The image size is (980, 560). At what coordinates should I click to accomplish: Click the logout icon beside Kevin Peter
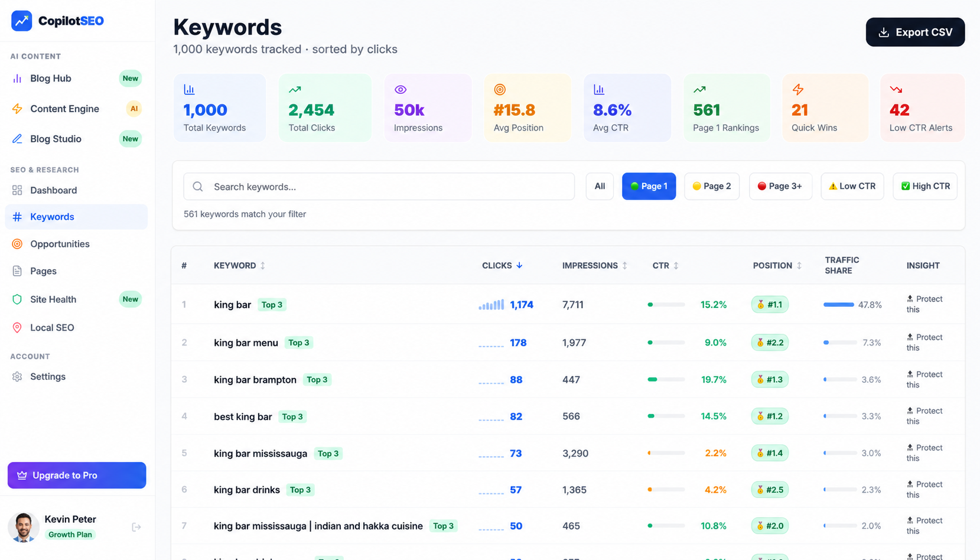(x=136, y=527)
